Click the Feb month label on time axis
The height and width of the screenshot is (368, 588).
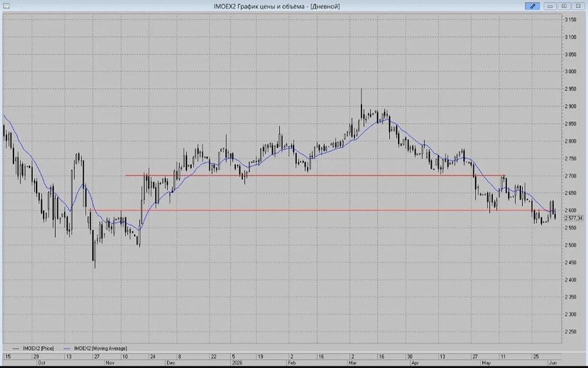point(292,363)
